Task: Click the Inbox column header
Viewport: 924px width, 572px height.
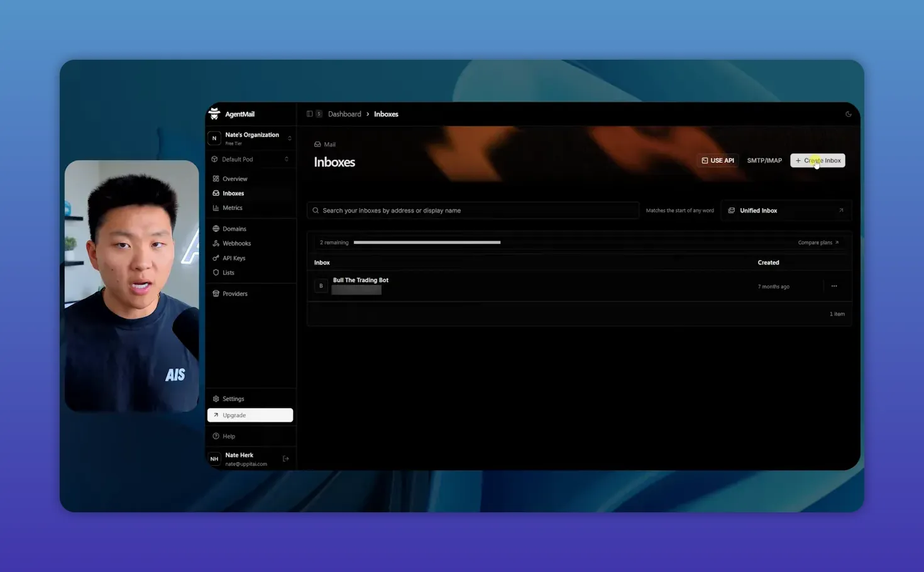Action: [322, 263]
